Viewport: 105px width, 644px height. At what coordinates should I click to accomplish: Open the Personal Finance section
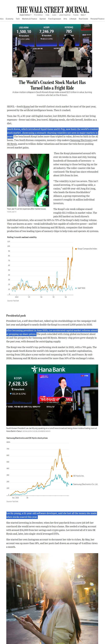[x=97, y=19]
